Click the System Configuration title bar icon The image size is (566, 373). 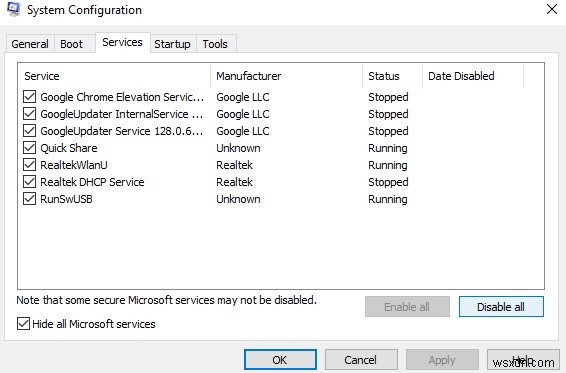point(14,10)
